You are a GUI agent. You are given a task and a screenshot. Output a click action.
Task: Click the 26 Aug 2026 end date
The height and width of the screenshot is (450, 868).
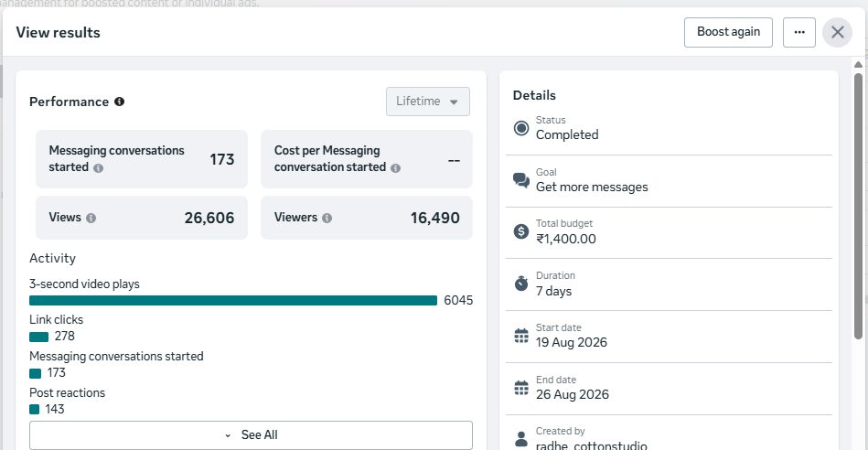tap(573, 394)
